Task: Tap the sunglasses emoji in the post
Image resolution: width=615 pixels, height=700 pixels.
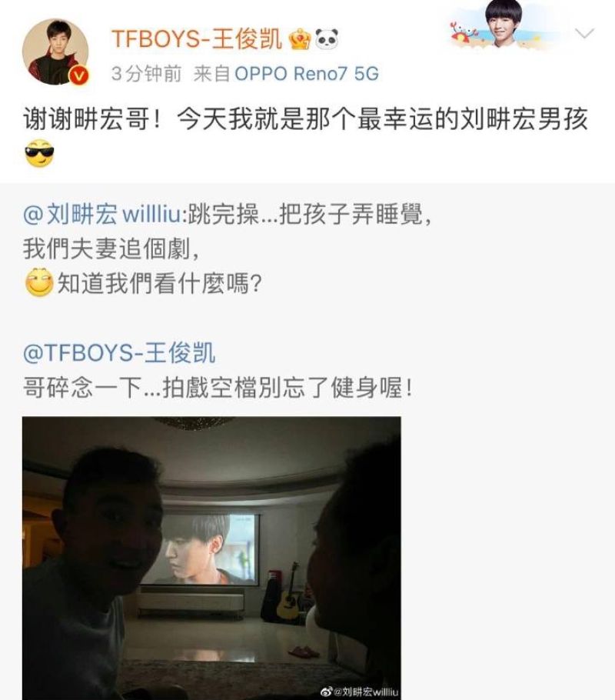Action: [x=39, y=154]
